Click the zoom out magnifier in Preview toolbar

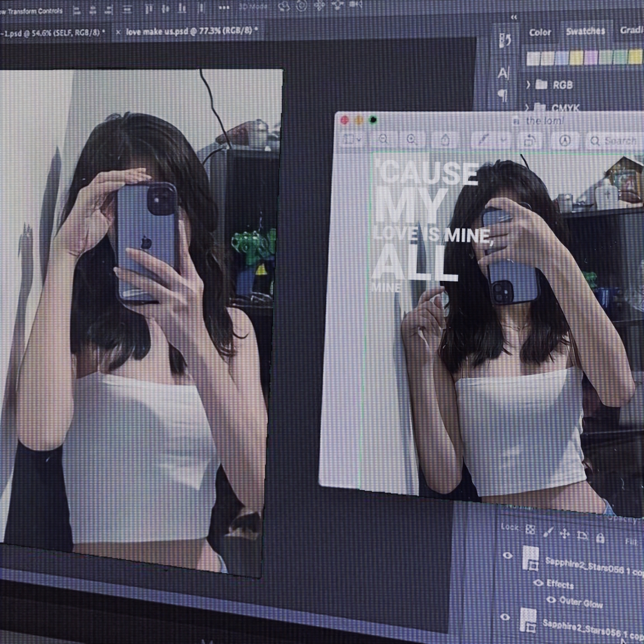coord(383,140)
